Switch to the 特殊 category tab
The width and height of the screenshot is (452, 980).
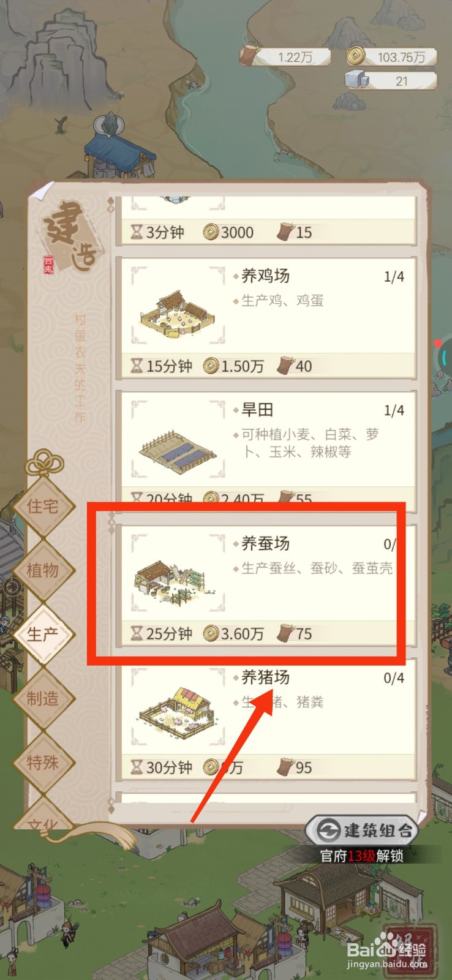click(43, 763)
